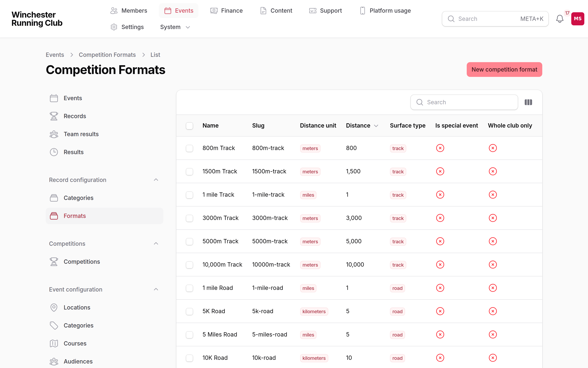The image size is (588, 368).
Task: Open the notifications bell icon
Action: (560, 19)
